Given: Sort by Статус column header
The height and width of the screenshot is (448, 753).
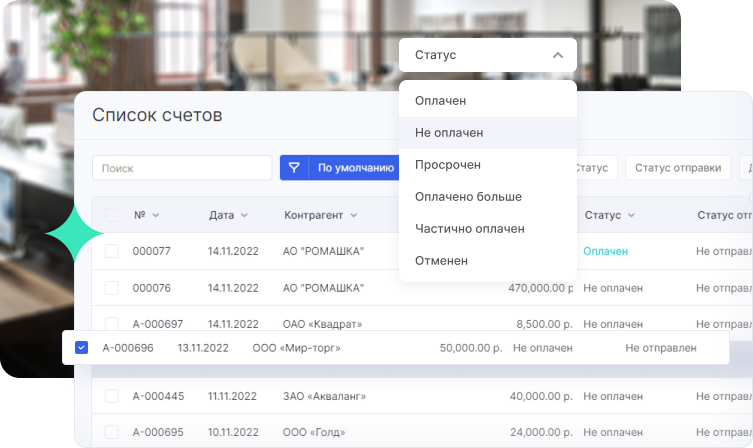Looking at the screenshot, I should (609, 215).
